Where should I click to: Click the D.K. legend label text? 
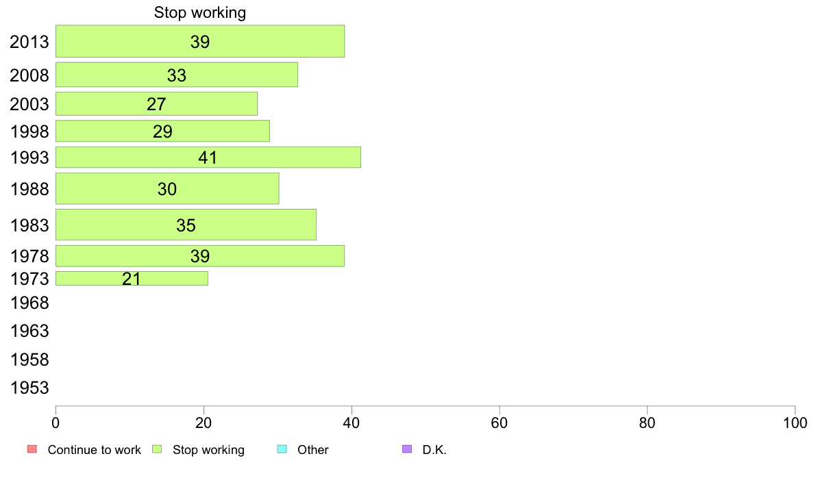coord(434,449)
